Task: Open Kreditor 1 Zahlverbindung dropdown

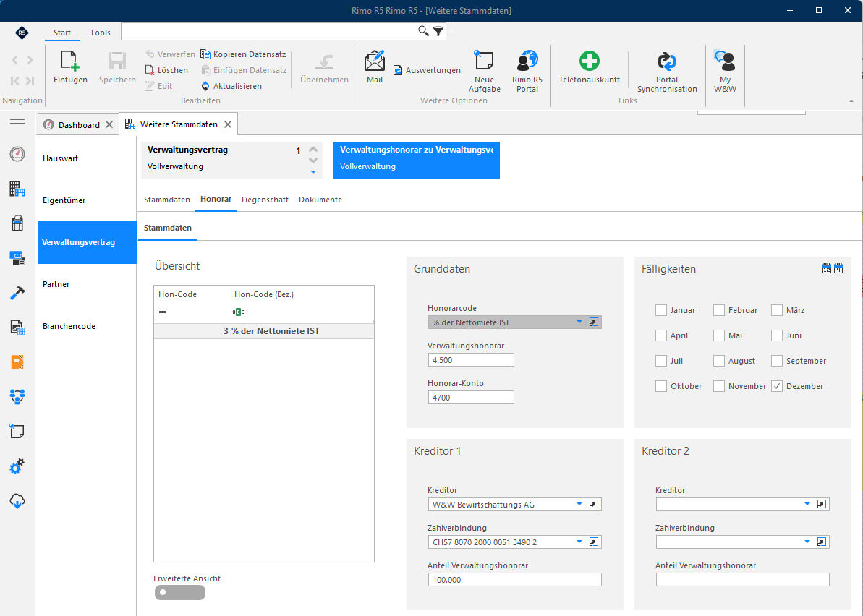Action: [x=579, y=542]
